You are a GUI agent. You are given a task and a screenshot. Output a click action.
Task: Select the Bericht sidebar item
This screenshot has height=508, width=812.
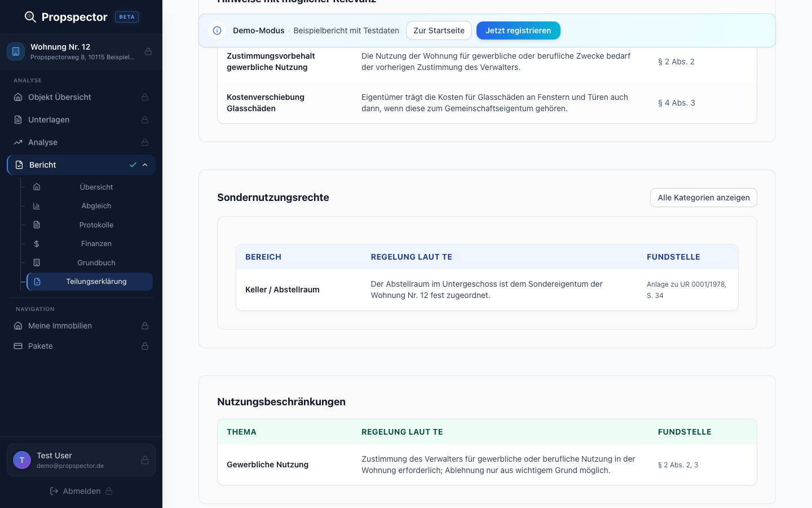pyautogui.click(x=81, y=165)
